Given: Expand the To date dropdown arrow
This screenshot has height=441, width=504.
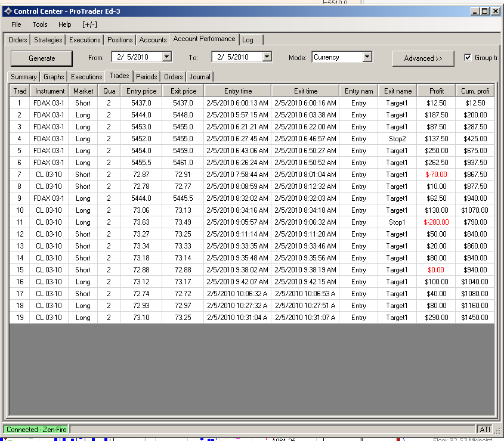Looking at the screenshot, I should click(267, 57).
